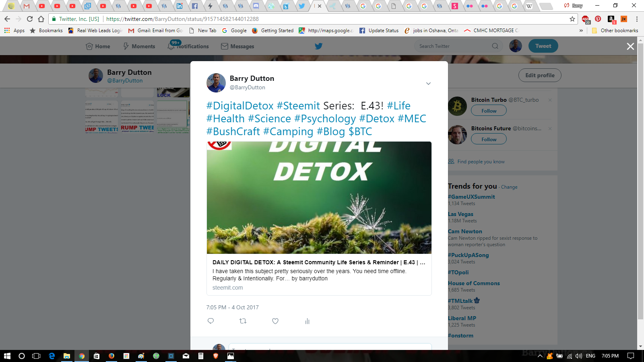This screenshot has height=362, width=644.
Task: Show hidden system tray icons chevron
Action: 540,356
